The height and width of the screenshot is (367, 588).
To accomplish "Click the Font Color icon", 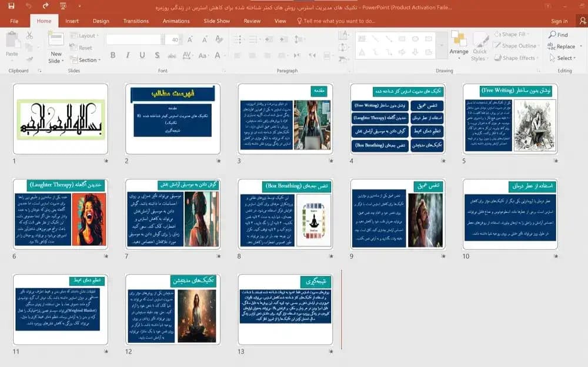I will click(218, 55).
